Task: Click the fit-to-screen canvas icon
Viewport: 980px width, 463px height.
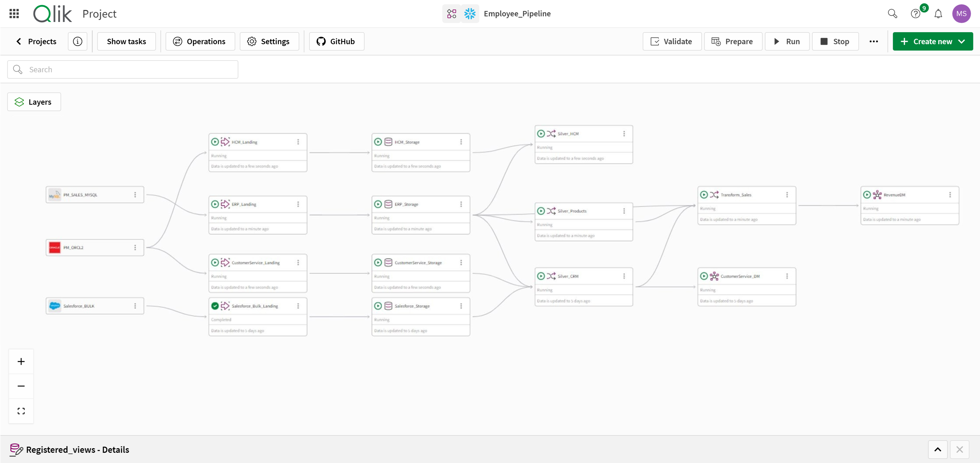Action: point(21,411)
